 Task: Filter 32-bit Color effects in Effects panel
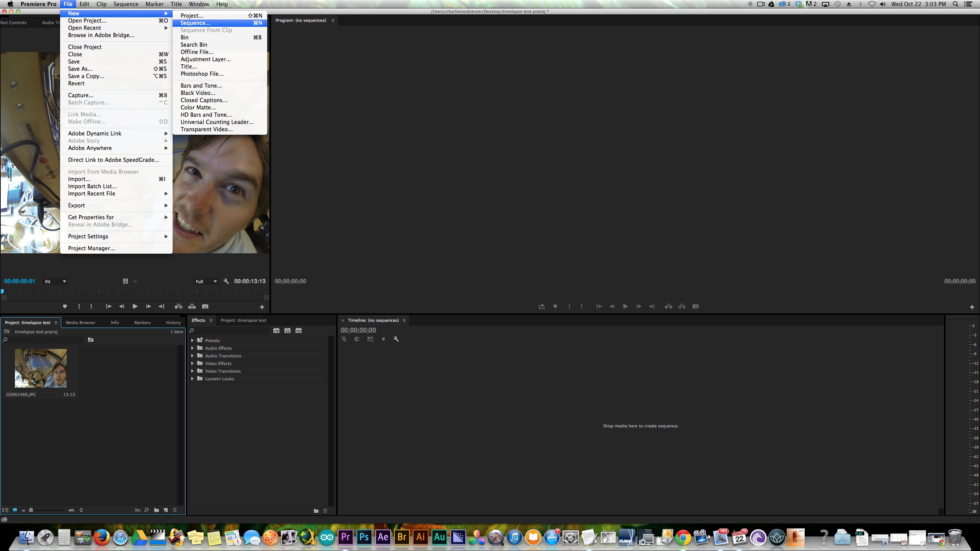(287, 331)
